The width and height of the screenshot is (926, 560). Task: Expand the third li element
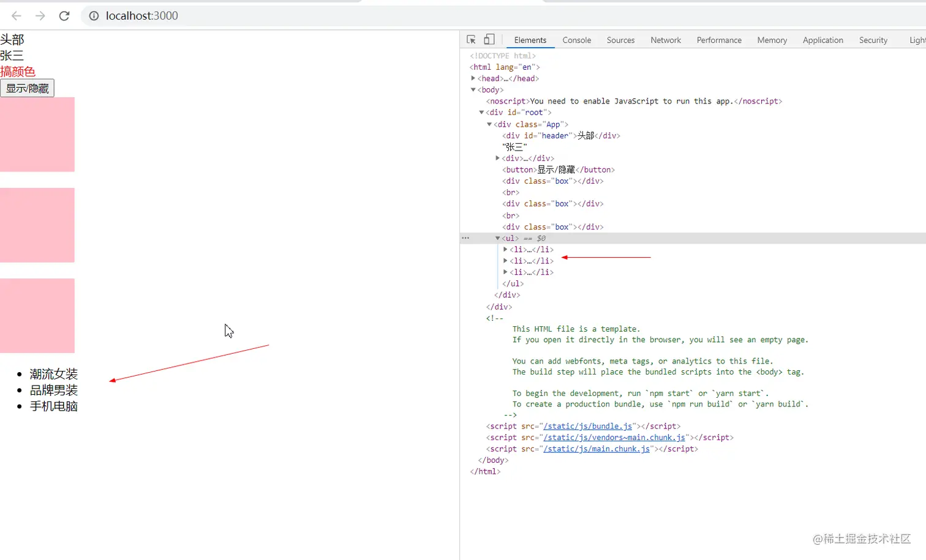pyautogui.click(x=505, y=272)
